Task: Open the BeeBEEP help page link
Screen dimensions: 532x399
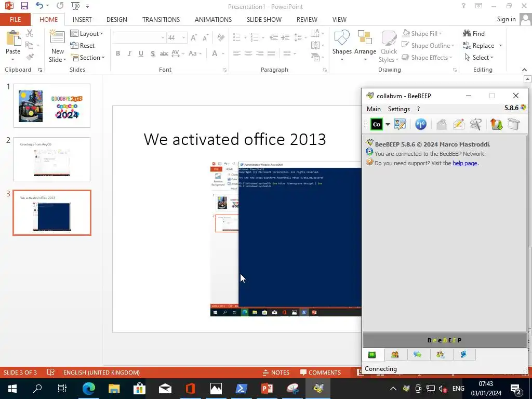Action: pos(465,163)
